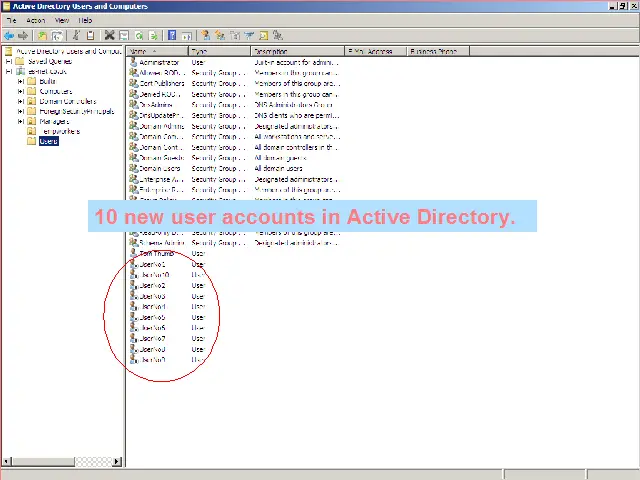Click the add-to-group icon ending the toolbar
Viewport: 640px width, 480px height.
click(x=278, y=36)
